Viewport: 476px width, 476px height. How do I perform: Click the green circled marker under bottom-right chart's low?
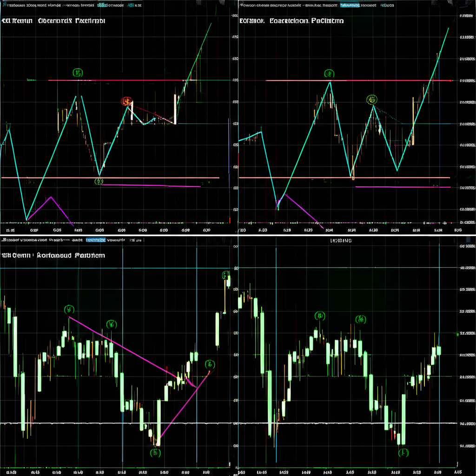click(404, 452)
